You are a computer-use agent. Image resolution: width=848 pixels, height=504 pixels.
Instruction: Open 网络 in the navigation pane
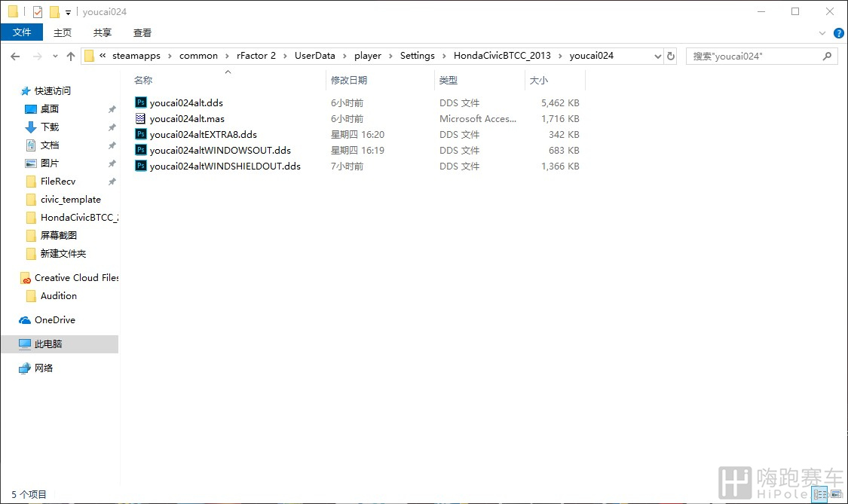(43, 368)
